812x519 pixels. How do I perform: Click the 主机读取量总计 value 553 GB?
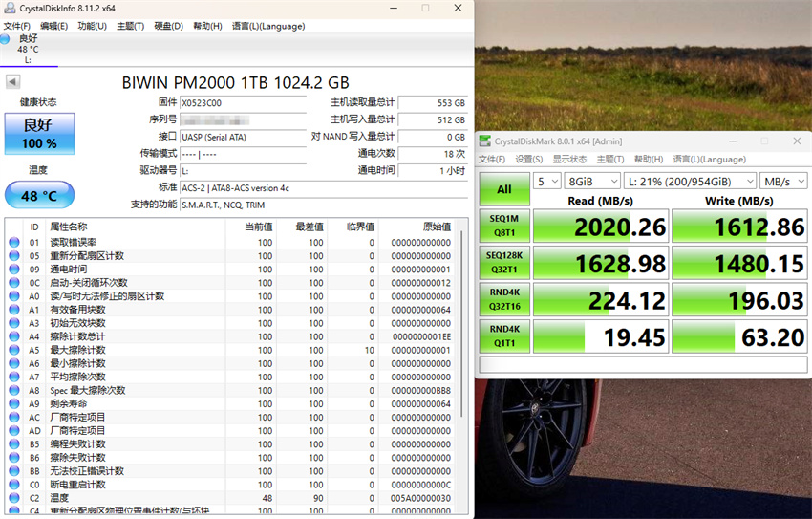[x=433, y=103]
